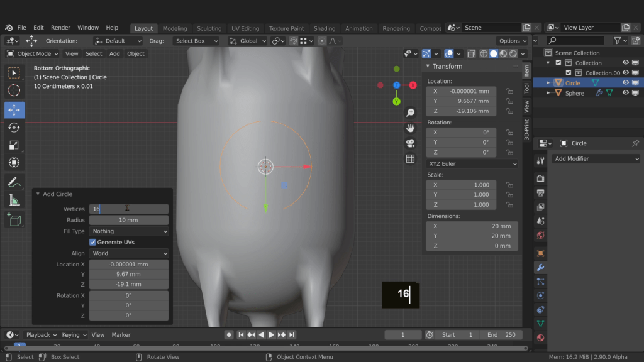Activate the Rotate tool
644x362 pixels.
[14, 128]
